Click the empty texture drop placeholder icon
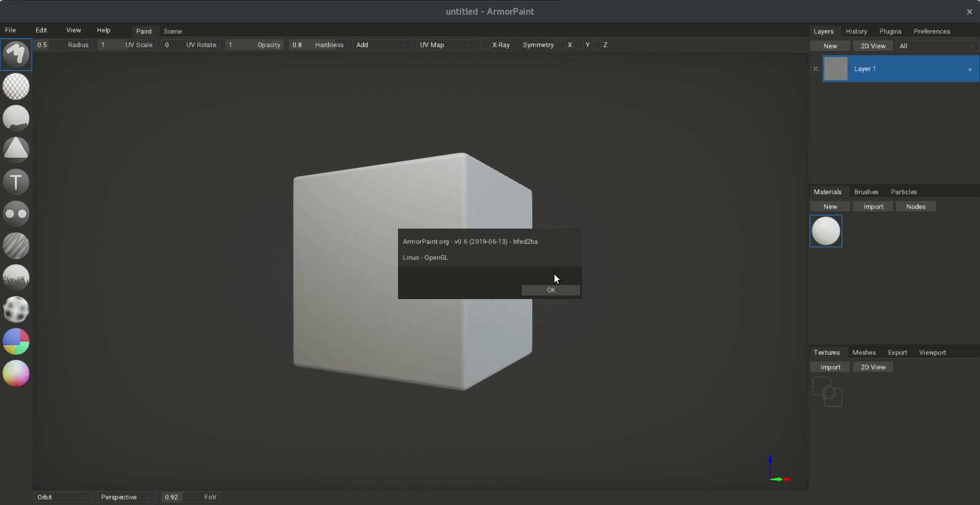 coord(827,392)
